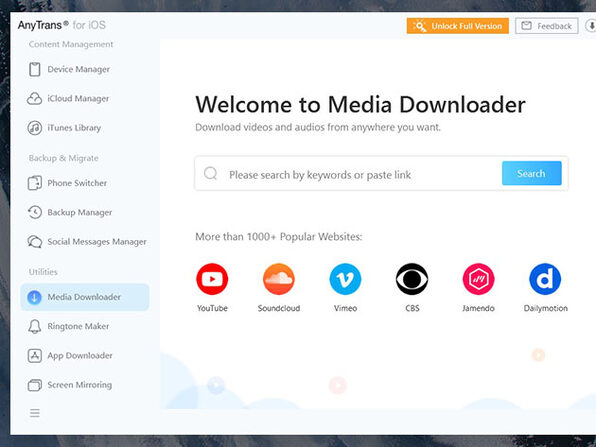Viewport: 596px width, 447px height.
Task: Select Backup Manager label in sidebar
Action: click(79, 212)
